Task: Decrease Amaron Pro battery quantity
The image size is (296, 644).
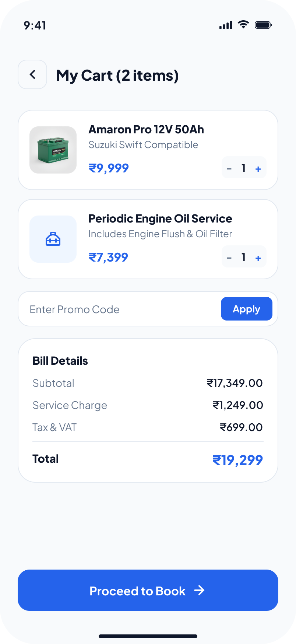Action: [229, 169]
